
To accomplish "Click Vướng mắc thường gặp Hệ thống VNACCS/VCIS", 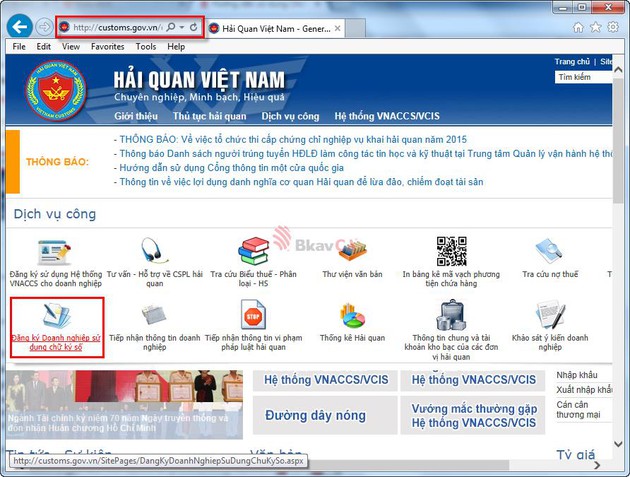I will (x=473, y=415).
